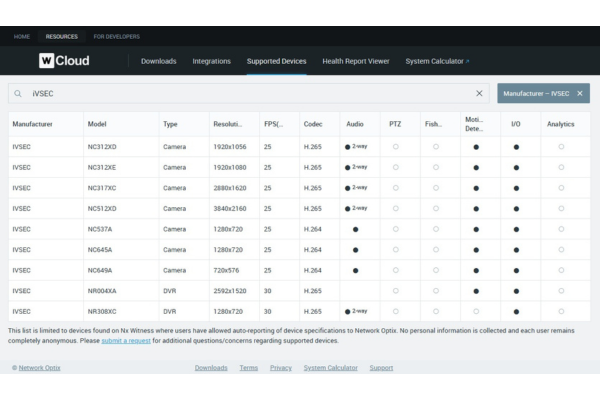600x400 pixels.
Task: Clear the search field with the X icon
Action: 479,93
